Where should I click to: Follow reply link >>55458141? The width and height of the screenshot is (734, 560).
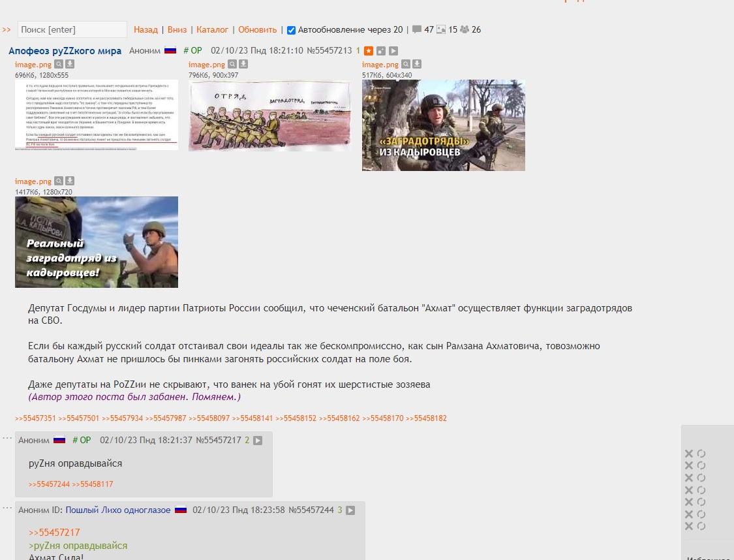coord(252,418)
